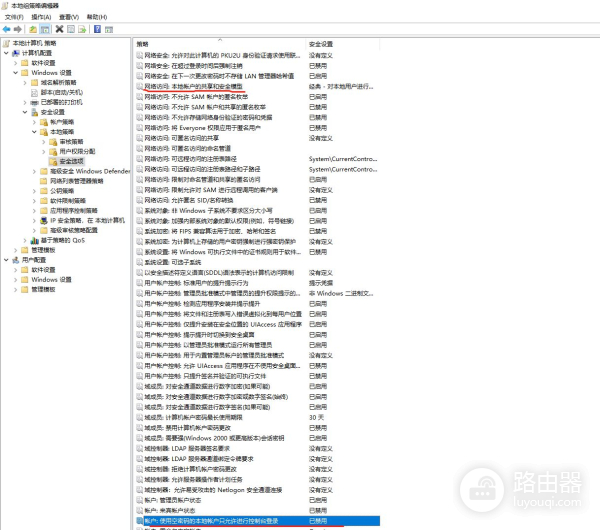Open the 查看(V) menu
Viewport: 600px width, 530px height.
click(67, 17)
